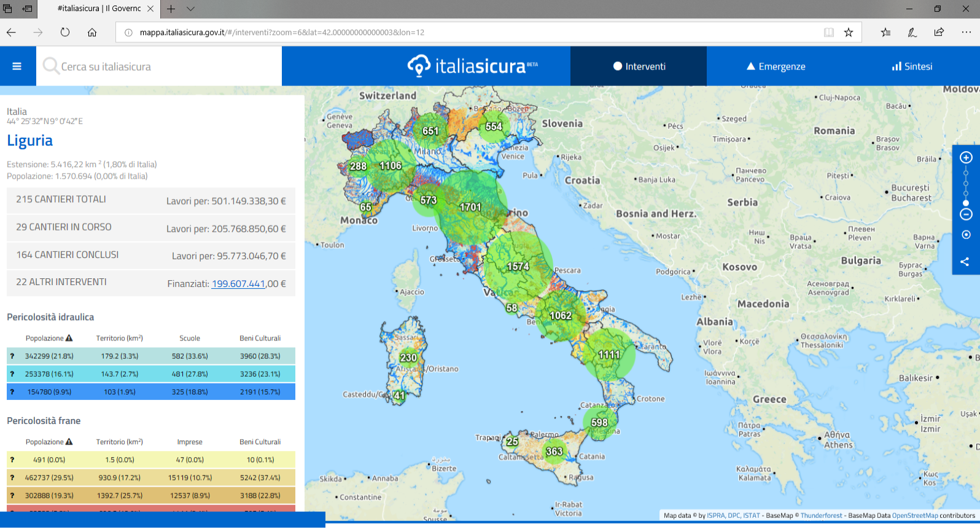
Task: Open the tab list chevron dropdown
Action: coord(191,9)
